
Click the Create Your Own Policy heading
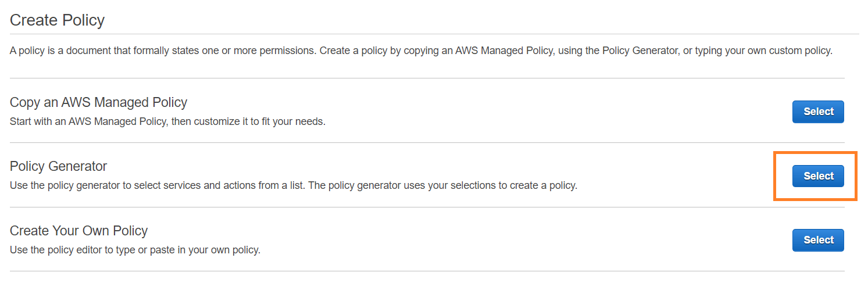(78, 231)
